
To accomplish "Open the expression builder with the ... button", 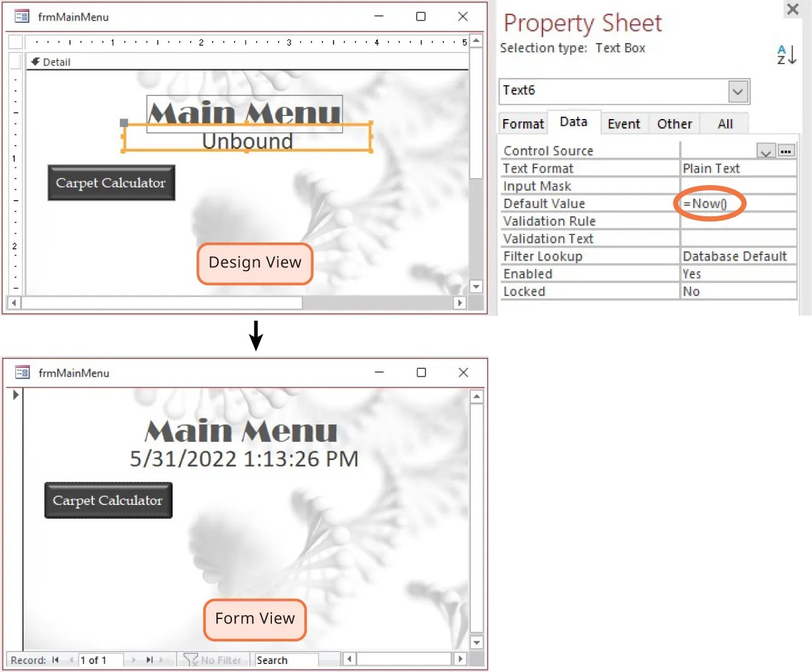I will coord(786,150).
